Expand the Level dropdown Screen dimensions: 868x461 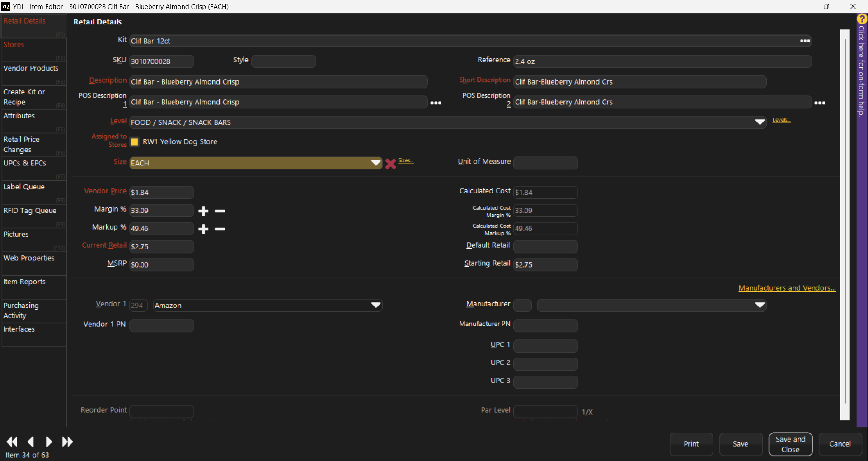point(760,122)
